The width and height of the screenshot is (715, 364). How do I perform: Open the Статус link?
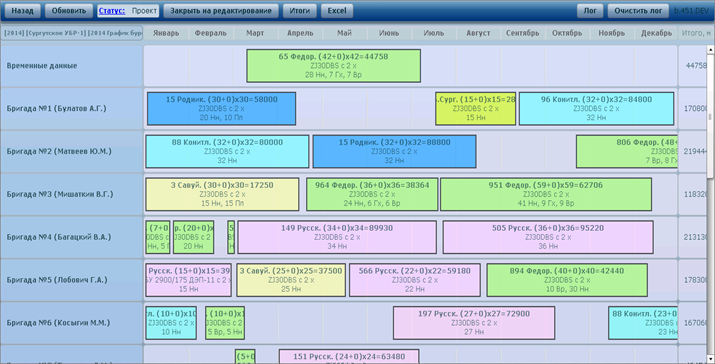point(112,10)
